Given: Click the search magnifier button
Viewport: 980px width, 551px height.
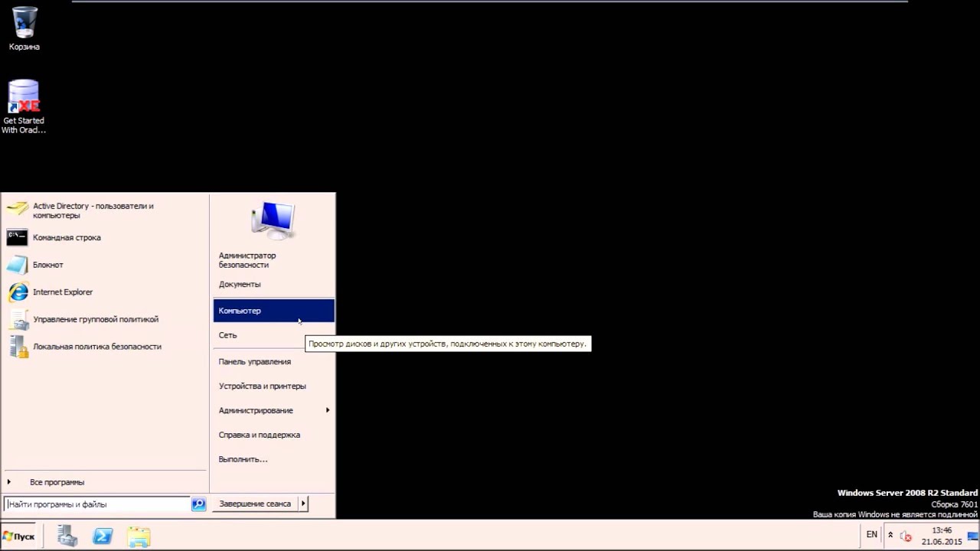Looking at the screenshot, I should coord(199,504).
